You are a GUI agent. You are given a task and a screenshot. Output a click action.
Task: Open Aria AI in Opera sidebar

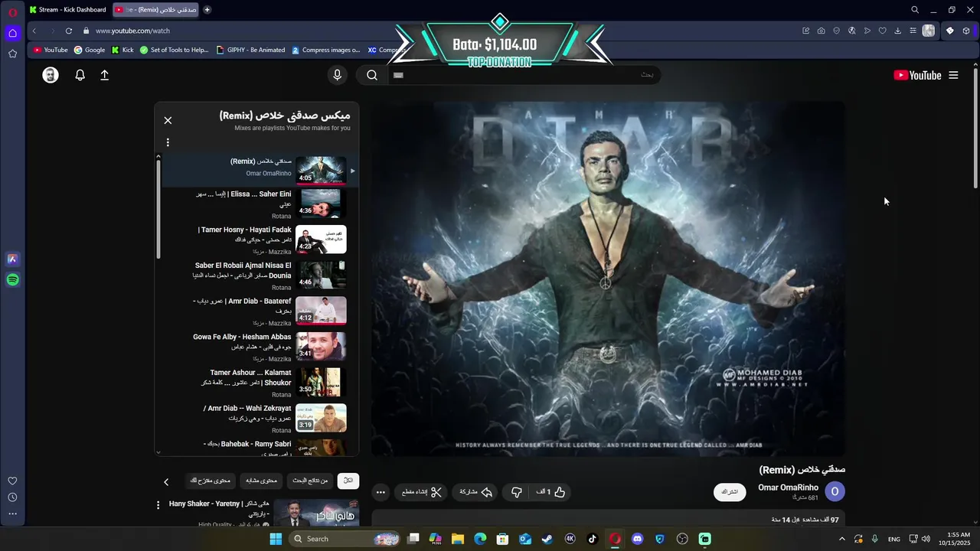coord(12,259)
